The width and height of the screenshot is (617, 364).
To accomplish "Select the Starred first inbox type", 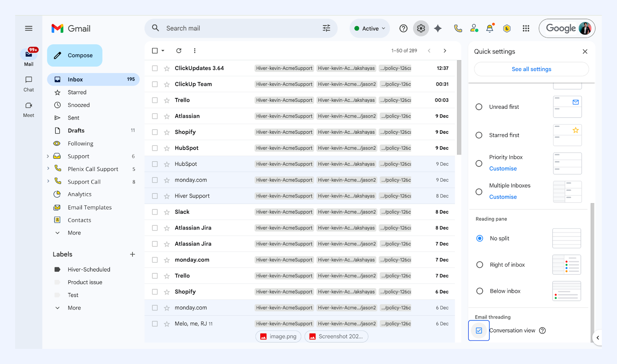I will pos(479,135).
